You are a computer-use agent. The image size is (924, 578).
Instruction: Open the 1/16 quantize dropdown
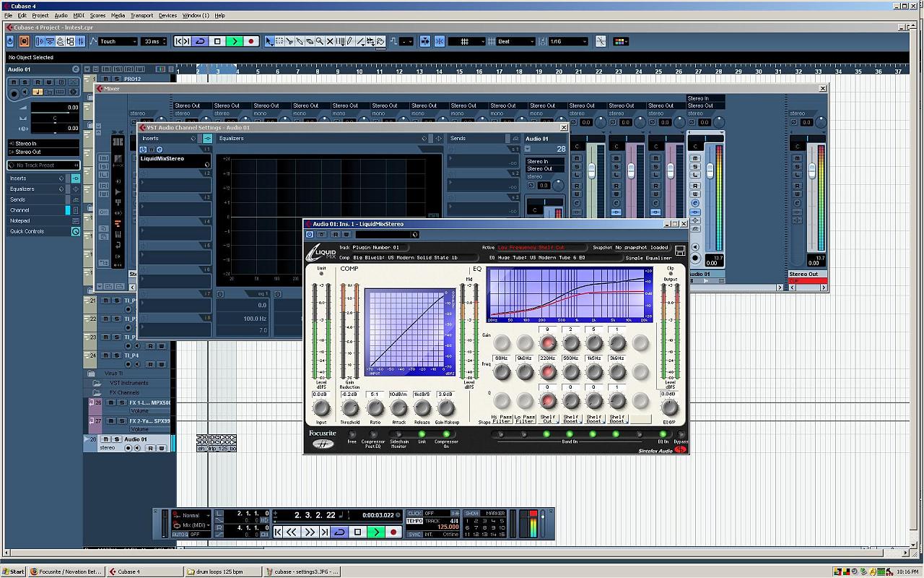click(x=569, y=42)
